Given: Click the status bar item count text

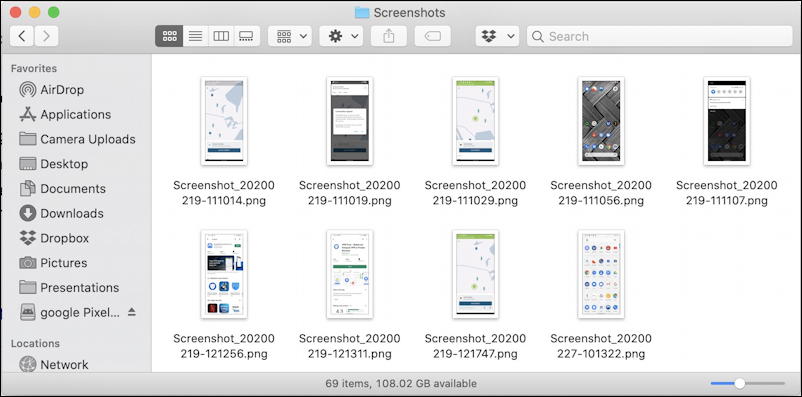Looking at the screenshot, I should 401,383.
